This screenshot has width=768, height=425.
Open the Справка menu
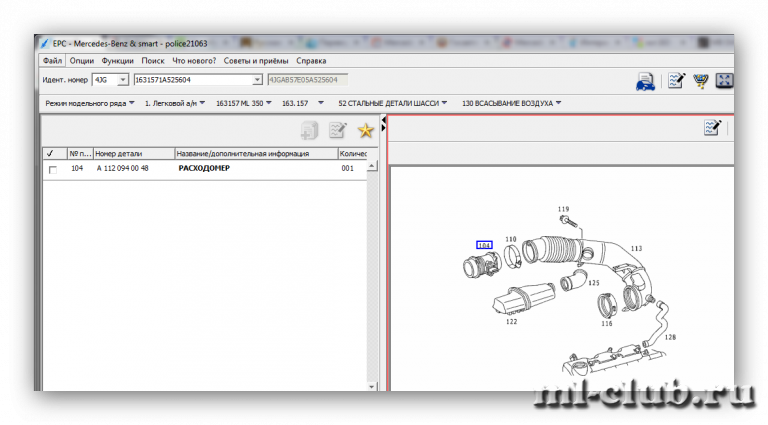(311, 61)
